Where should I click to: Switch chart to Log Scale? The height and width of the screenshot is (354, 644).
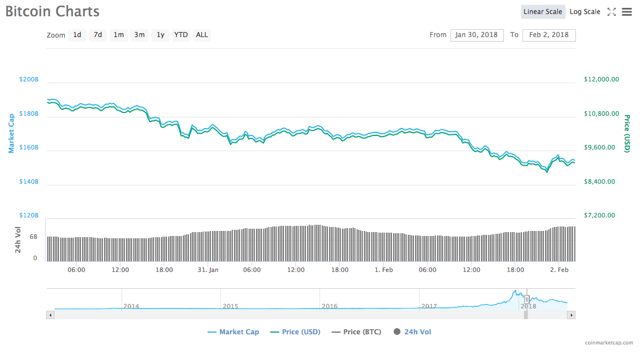585,11
